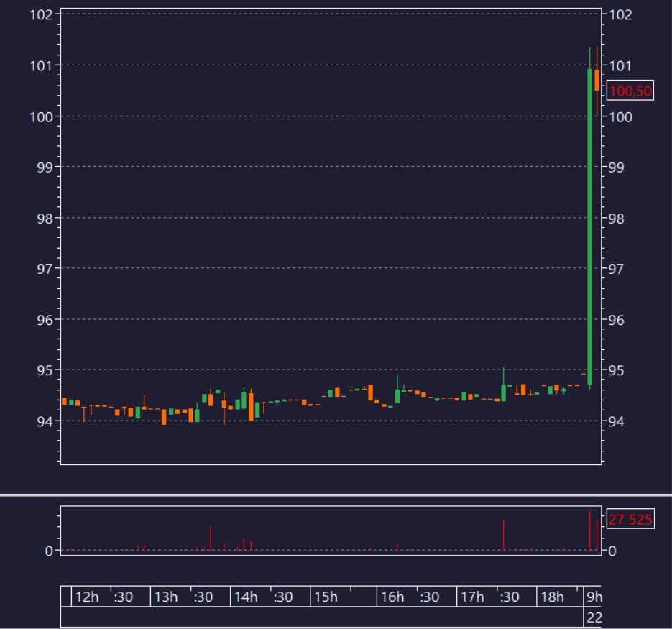This screenshot has height=629, width=672.
Task: Click 95 on the right price axis
Action: coord(616,370)
